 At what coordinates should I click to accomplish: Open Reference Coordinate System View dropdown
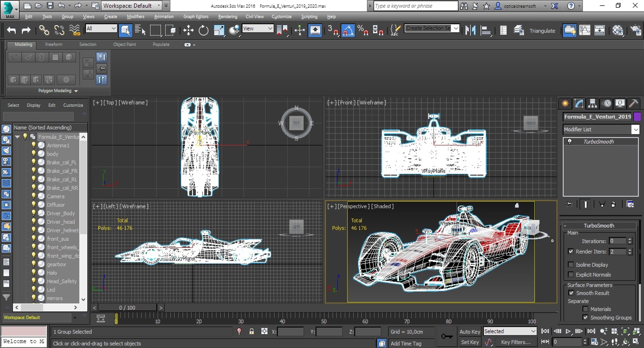point(257,29)
